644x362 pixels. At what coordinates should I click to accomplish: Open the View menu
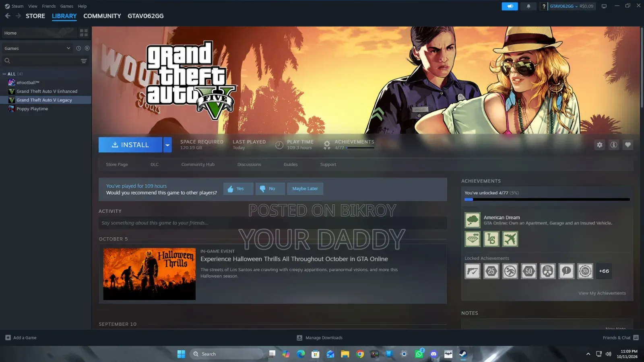coord(33,6)
